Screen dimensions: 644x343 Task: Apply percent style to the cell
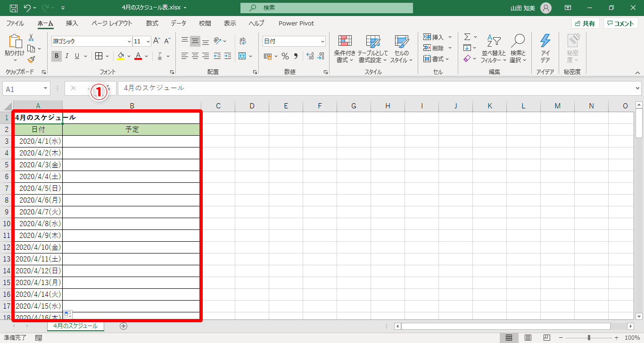(x=285, y=57)
